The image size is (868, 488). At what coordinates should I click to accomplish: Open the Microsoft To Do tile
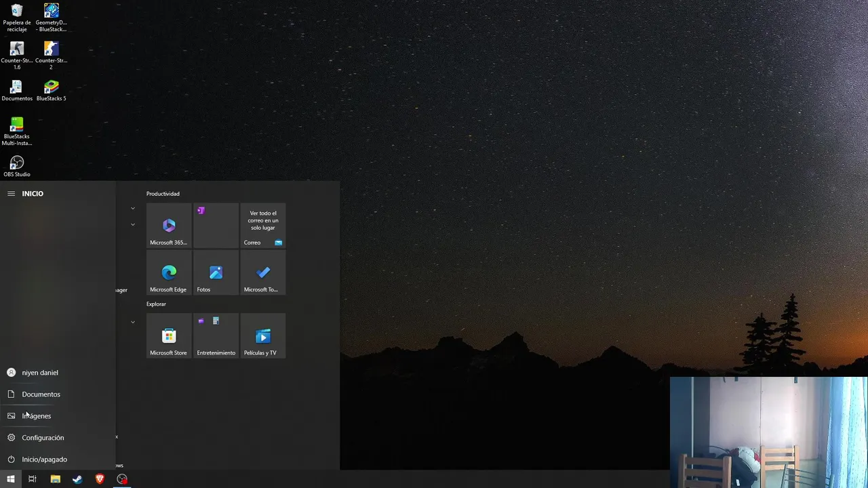(x=263, y=272)
